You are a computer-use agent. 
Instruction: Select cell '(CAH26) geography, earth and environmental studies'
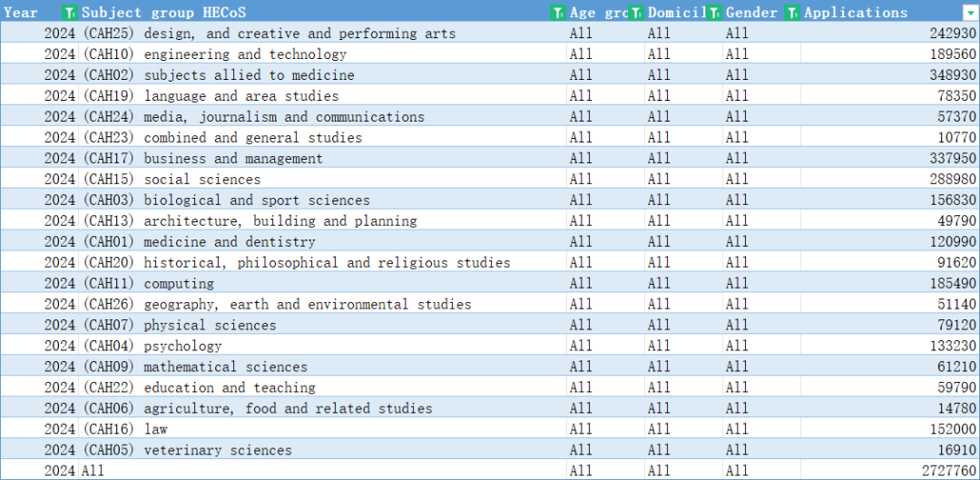click(322, 304)
